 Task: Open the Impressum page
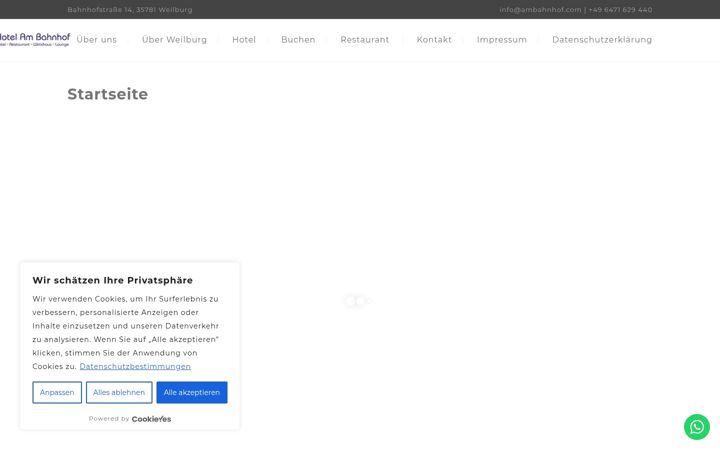tap(501, 40)
